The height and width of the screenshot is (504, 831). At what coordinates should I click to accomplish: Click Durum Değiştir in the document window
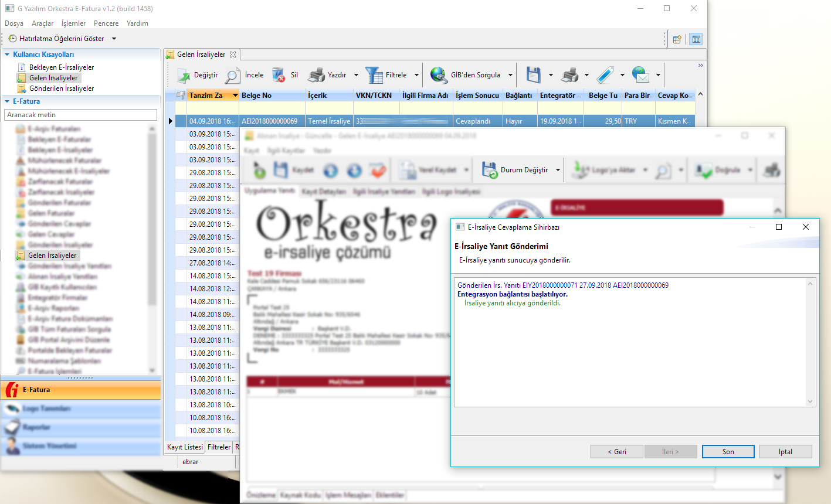coord(515,170)
